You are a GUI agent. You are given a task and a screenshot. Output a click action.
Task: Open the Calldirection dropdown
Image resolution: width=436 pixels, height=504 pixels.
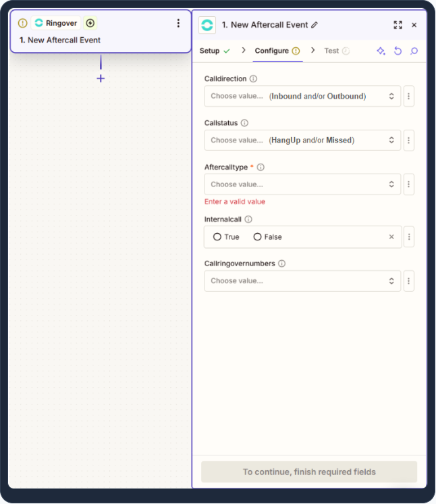click(x=302, y=96)
